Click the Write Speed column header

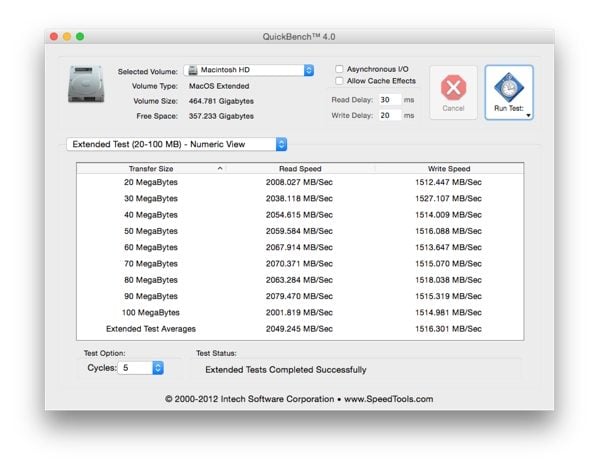449,168
